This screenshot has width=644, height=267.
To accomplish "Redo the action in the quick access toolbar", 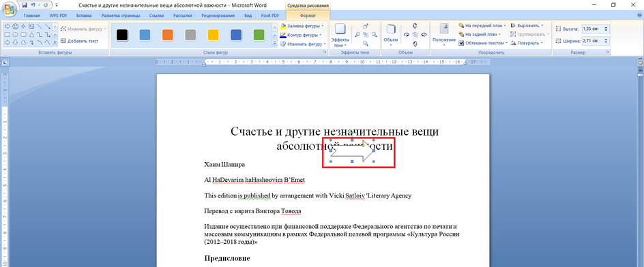I will pyautogui.click(x=45, y=5).
